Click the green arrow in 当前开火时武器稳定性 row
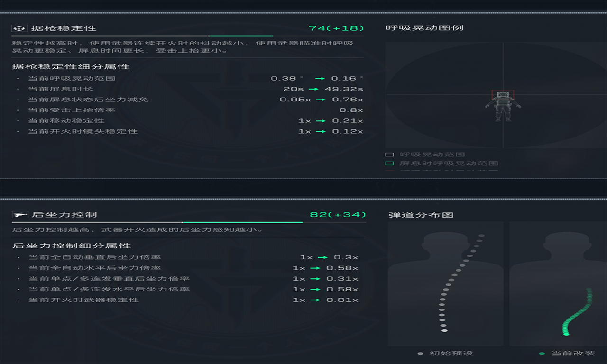This screenshot has height=364, width=607. coord(315,300)
